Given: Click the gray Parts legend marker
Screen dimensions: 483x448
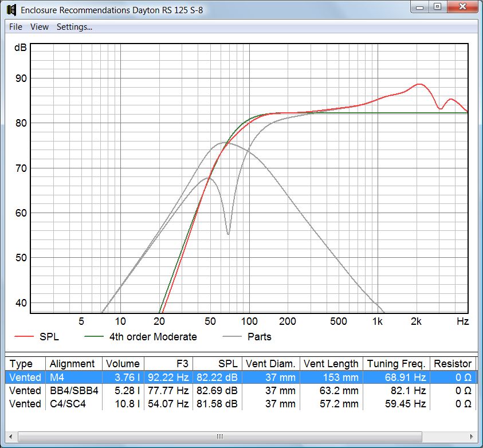Looking at the screenshot, I should (232, 337).
